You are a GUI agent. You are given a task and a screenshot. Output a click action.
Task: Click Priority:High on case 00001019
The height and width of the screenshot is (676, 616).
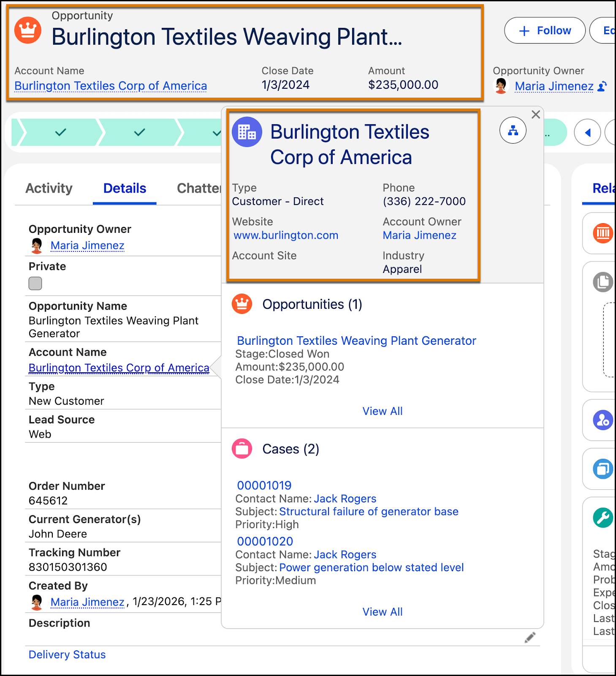click(x=267, y=525)
